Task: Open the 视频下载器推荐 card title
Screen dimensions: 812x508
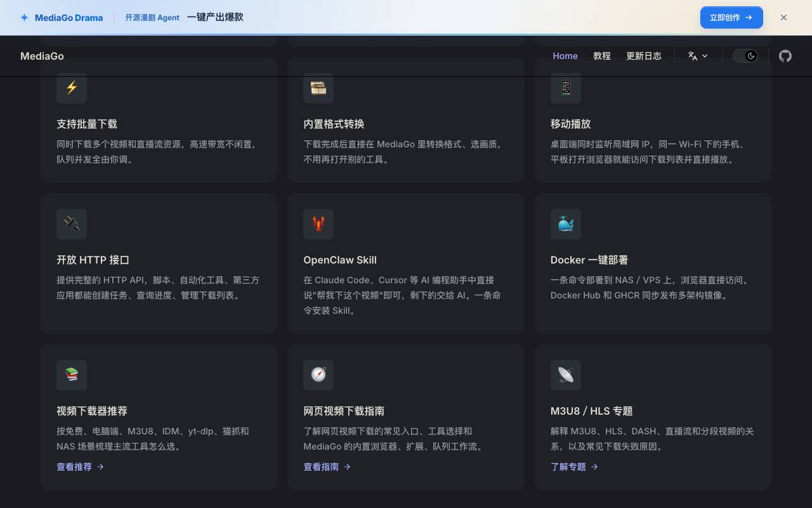Action: pos(92,411)
